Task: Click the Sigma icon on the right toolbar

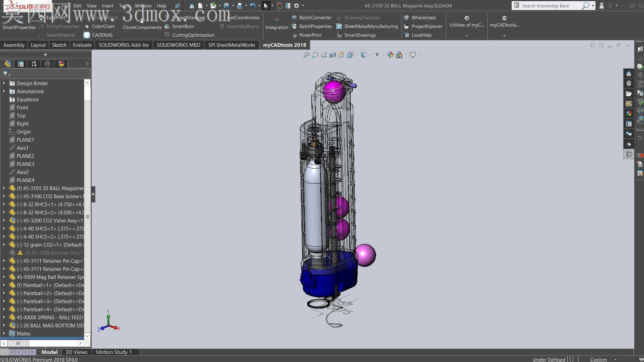Action: click(x=640, y=84)
